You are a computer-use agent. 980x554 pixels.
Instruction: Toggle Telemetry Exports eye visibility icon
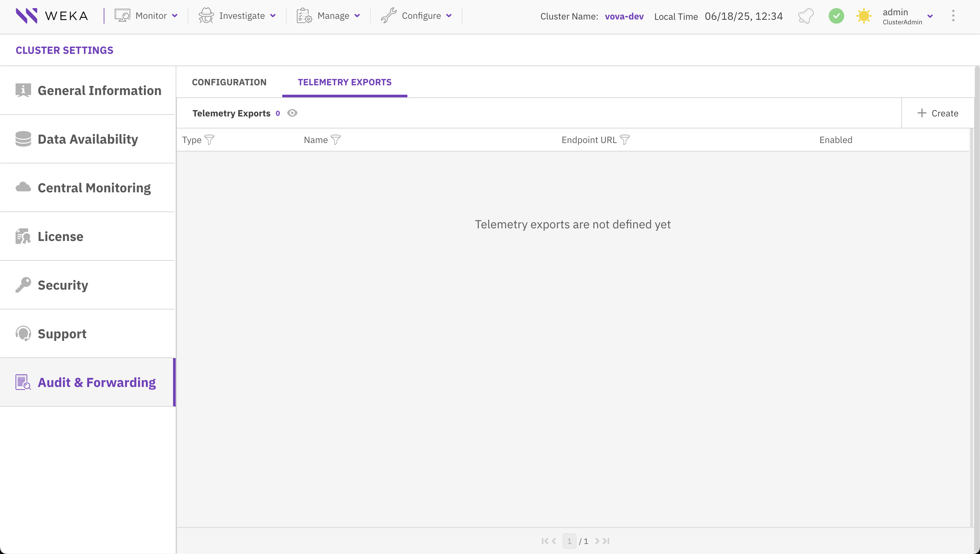292,113
